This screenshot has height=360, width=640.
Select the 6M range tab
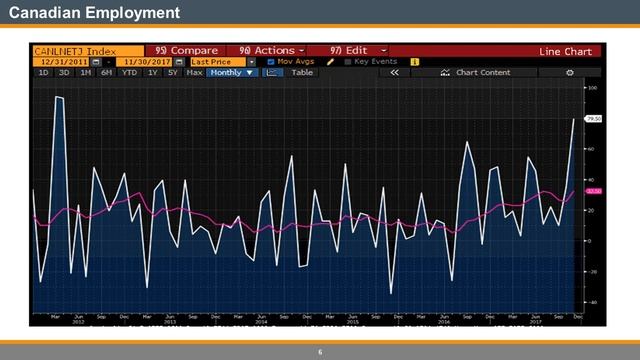(x=107, y=73)
